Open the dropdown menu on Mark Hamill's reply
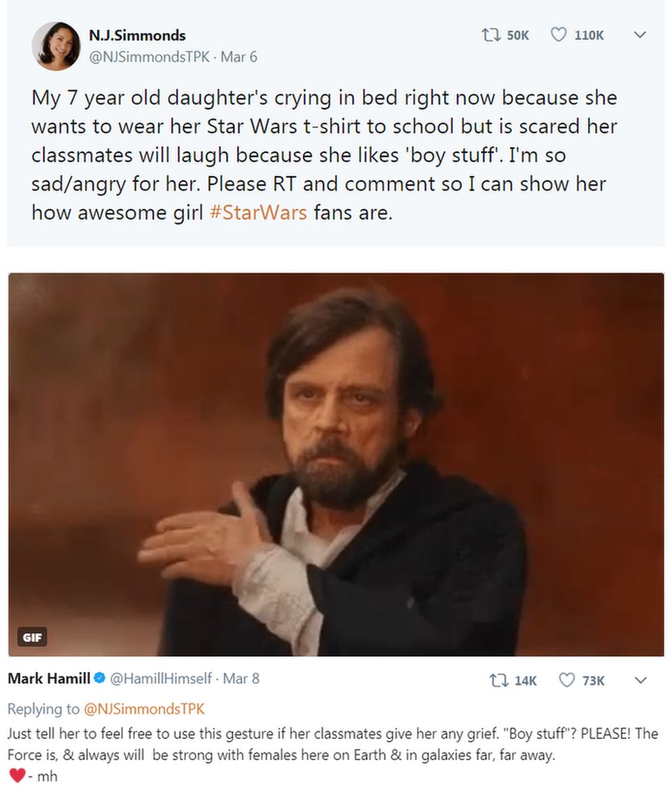 (x=640, y=680)
